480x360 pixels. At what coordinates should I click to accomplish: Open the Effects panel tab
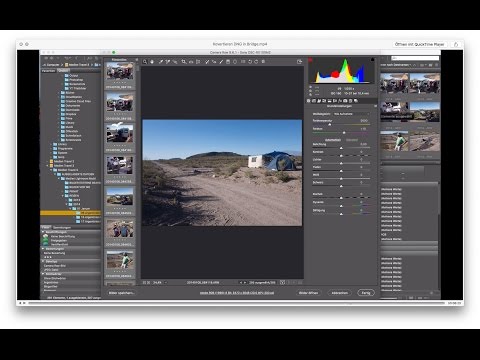click(x=340, y=101)
